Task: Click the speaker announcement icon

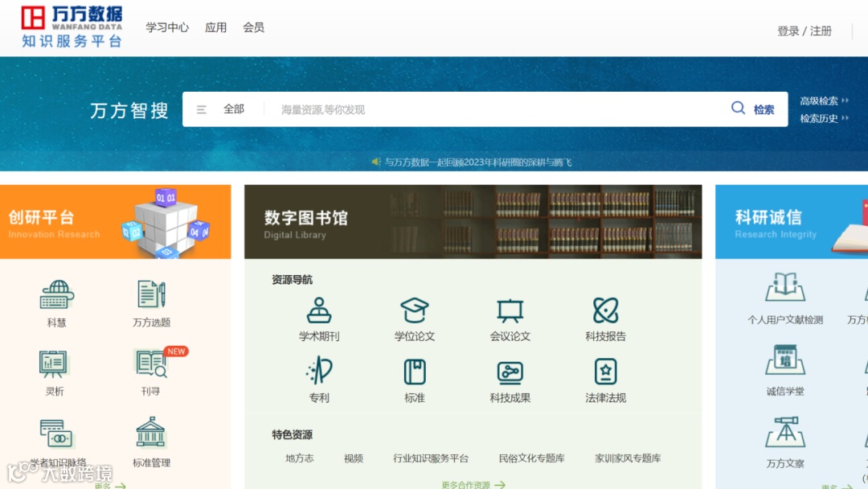Action: (376, 162)
